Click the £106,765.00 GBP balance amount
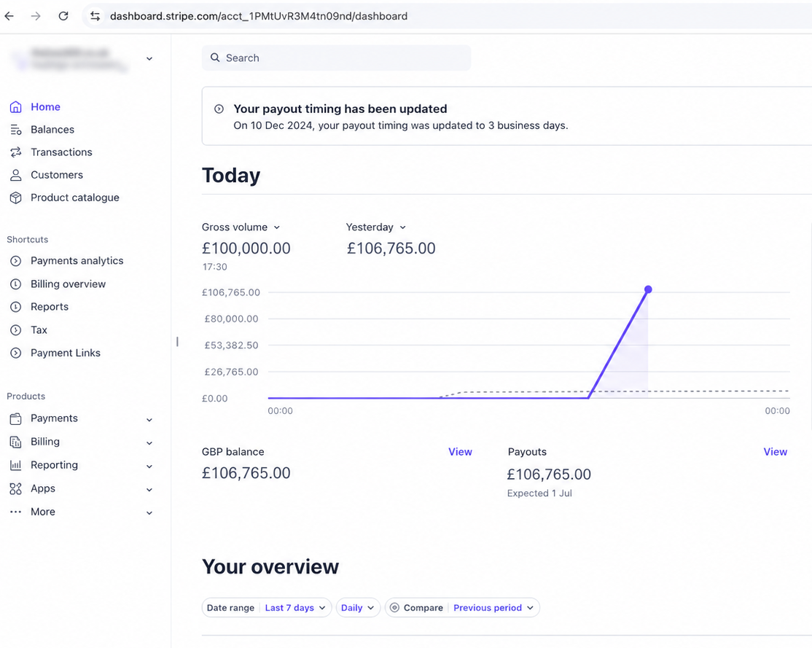The width and height of the screenshot is (812, 648). [246, 473]
